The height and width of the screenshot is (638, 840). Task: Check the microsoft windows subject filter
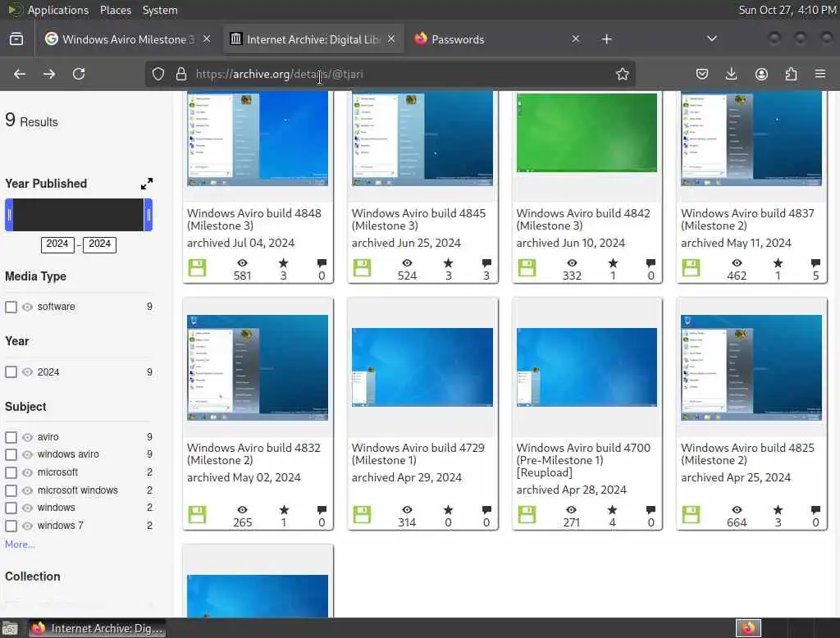point(11,490)
